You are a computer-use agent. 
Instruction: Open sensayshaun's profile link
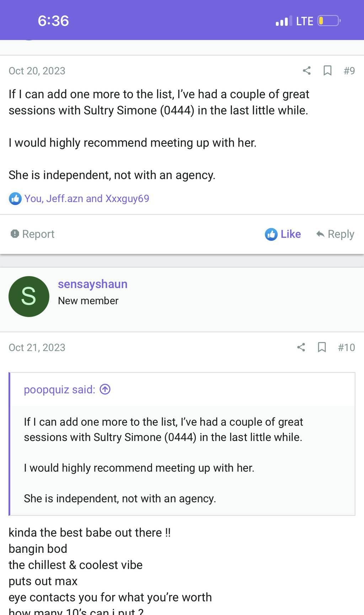pos(92,284)
